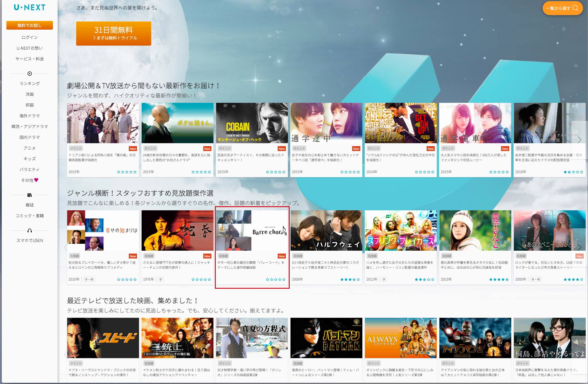Image resolution: width=588 pixels, height=384 pixels.
Task: Open the アイアンマン2 thumbnail
Action: click(475, 338)
